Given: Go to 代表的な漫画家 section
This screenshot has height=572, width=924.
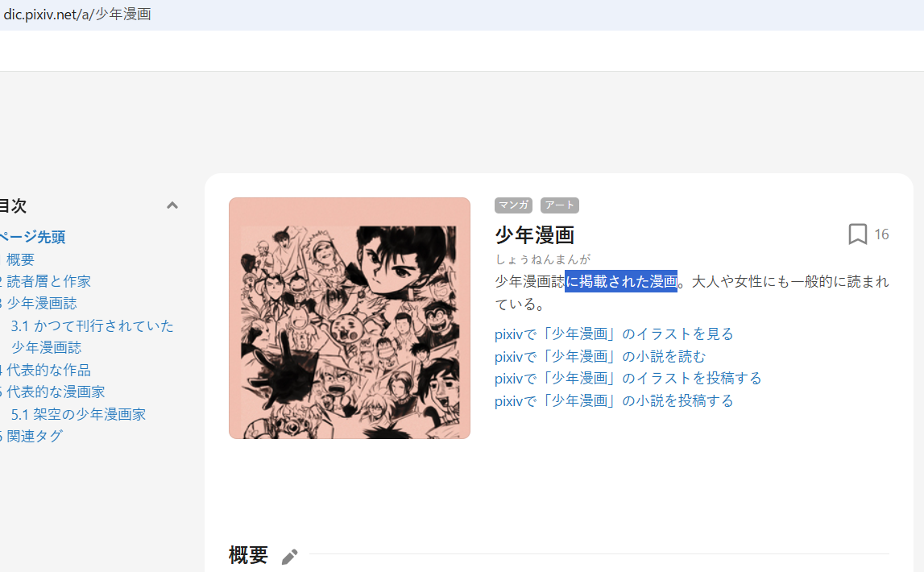Looking at the screenshot, I should click(x=56, y=392).
